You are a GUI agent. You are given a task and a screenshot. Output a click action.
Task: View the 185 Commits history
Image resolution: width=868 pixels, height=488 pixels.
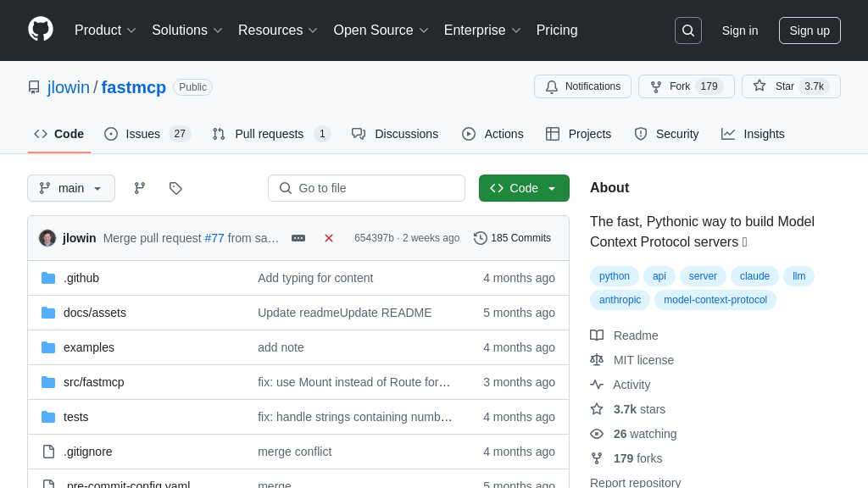click(513, 238)
